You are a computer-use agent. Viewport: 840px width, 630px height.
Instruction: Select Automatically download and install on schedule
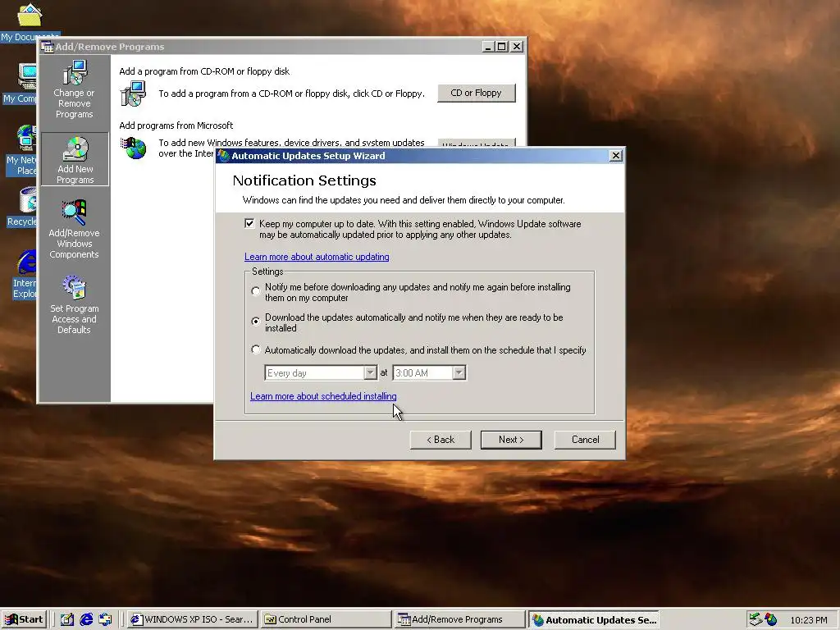[x=256, y=349]
